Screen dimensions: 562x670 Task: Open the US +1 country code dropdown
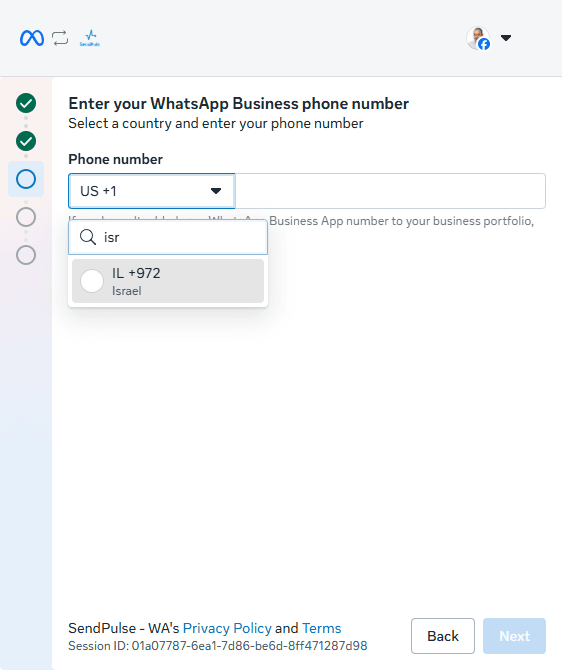click(x=152, y=191)
